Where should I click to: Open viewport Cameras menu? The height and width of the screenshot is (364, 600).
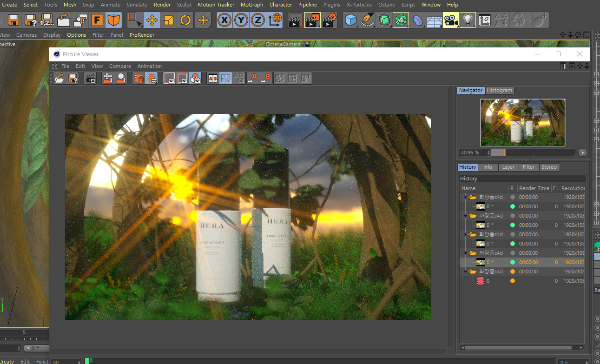click(x=26, y=35)
